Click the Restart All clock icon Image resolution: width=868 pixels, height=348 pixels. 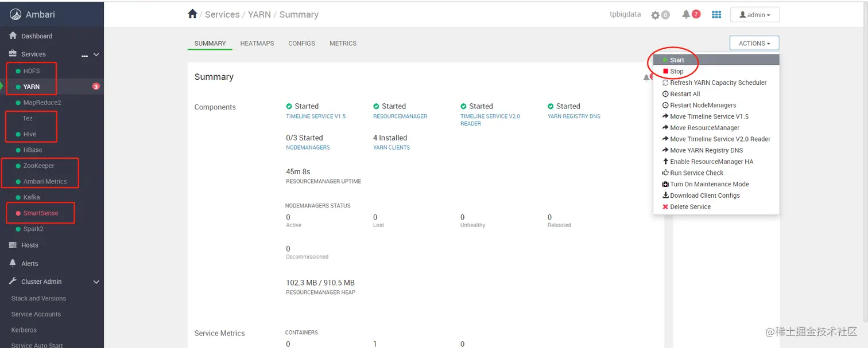pyautogui.click(x=665, y=94)
